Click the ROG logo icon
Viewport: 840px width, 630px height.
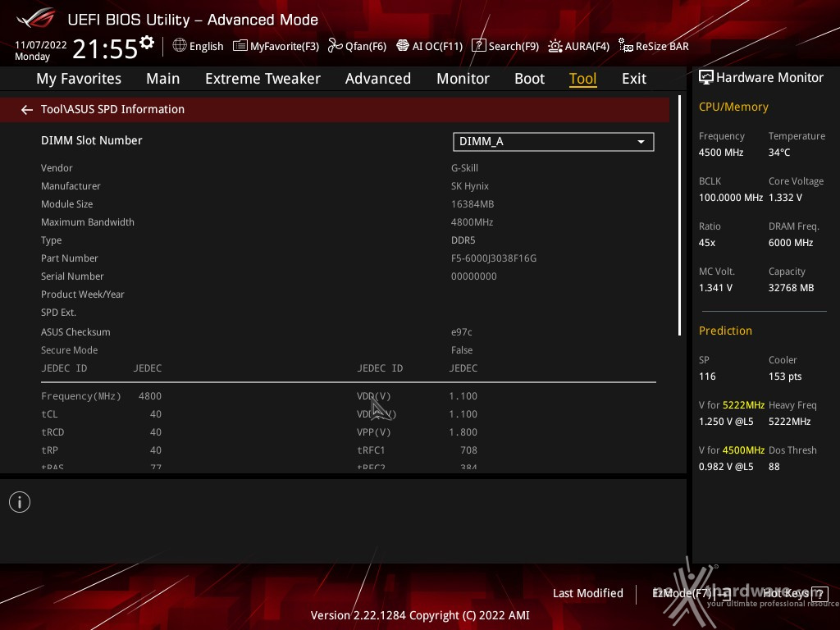point(36,18)
